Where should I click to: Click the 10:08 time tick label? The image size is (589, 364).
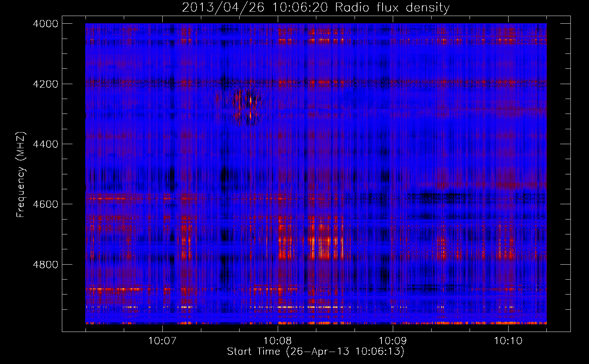coord(278,341)
